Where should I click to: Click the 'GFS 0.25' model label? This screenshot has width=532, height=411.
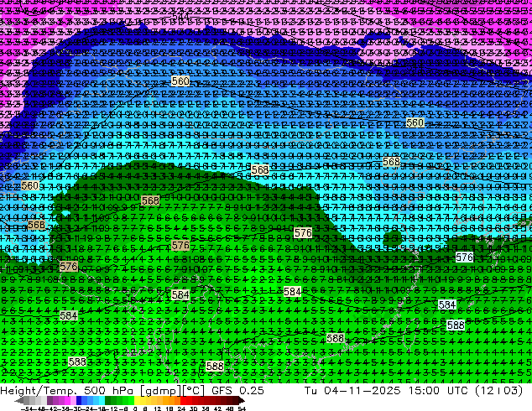[x=237, y=390]
